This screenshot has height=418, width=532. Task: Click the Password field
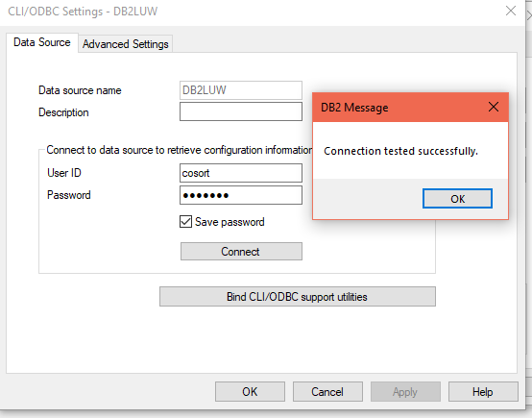[241, 195]
